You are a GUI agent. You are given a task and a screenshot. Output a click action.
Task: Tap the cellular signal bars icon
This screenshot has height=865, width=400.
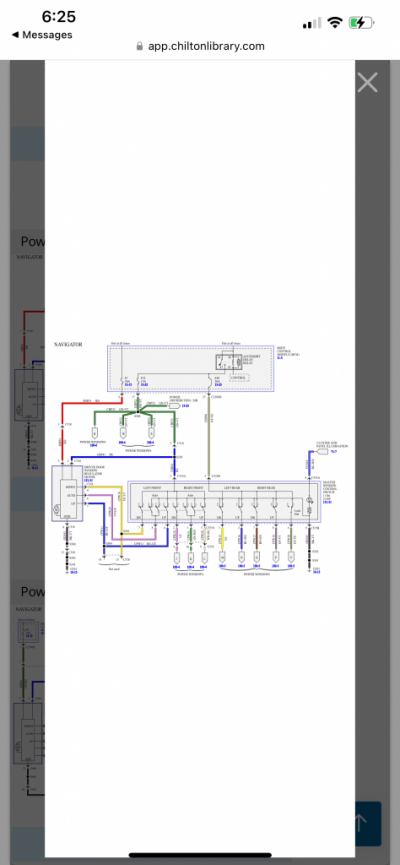pyautogui.click(x=312, y=23)
